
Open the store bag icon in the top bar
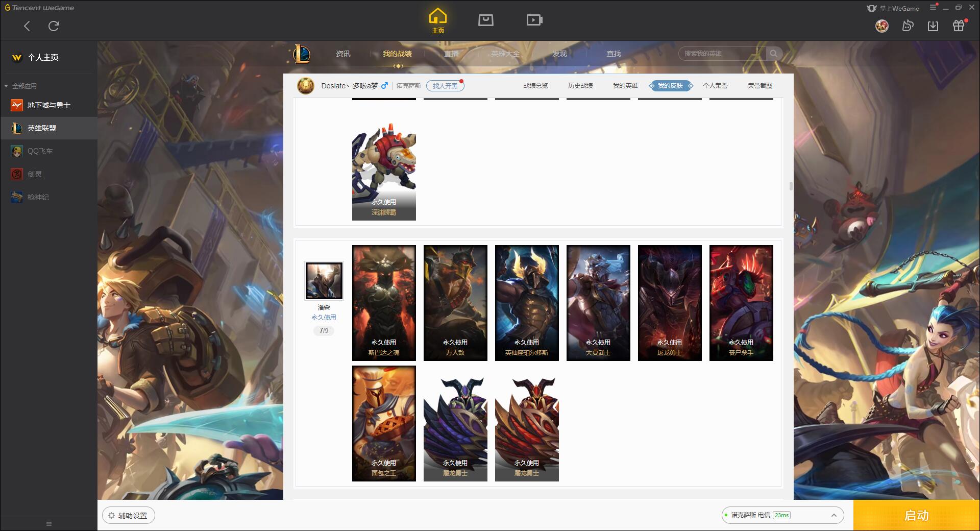(485, 20)
